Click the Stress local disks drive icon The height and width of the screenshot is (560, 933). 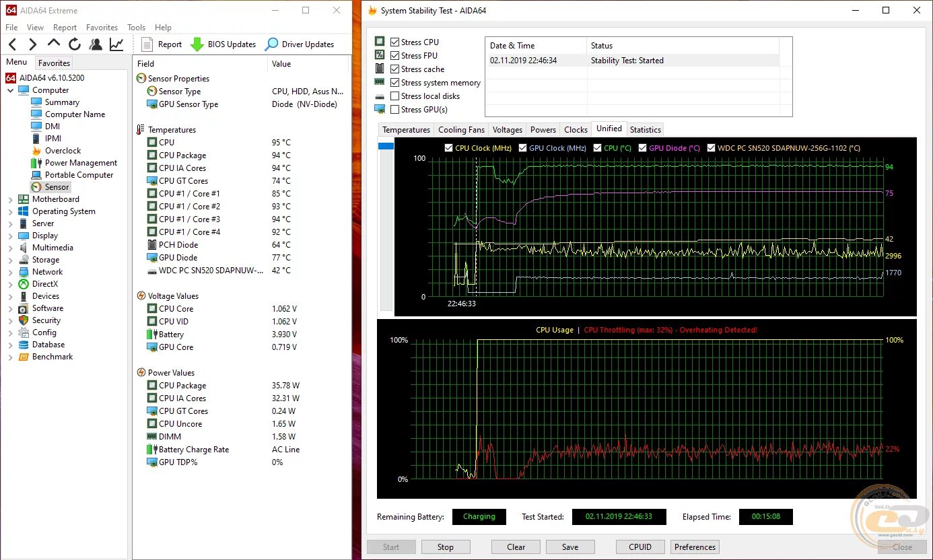click(380, 96)
